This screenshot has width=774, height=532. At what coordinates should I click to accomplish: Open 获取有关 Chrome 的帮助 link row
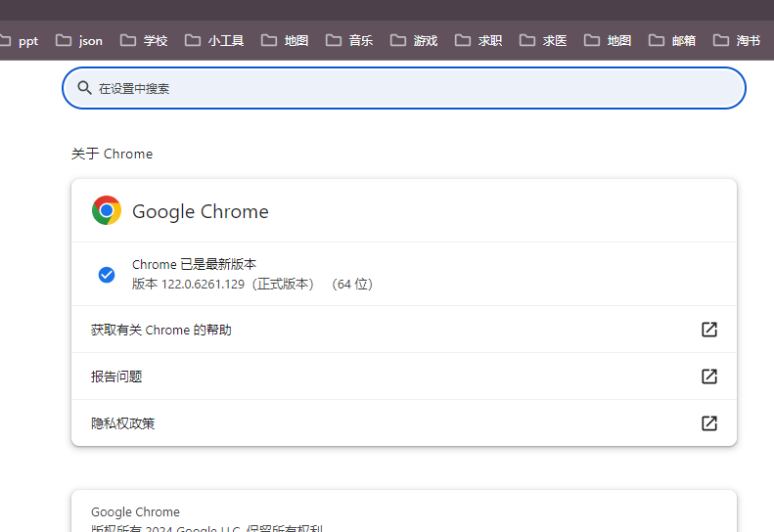pos(404,330)
